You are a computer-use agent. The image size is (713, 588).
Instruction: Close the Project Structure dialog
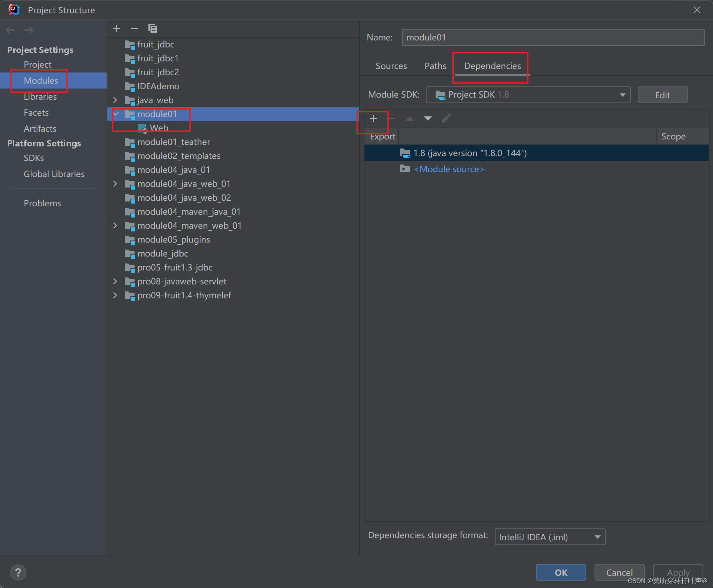[697, 10]
